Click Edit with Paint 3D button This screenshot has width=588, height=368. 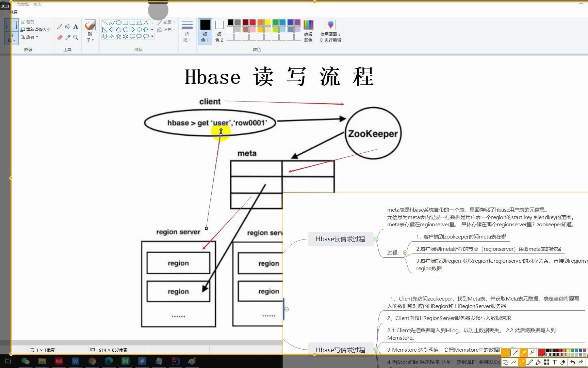pos(330,31)
